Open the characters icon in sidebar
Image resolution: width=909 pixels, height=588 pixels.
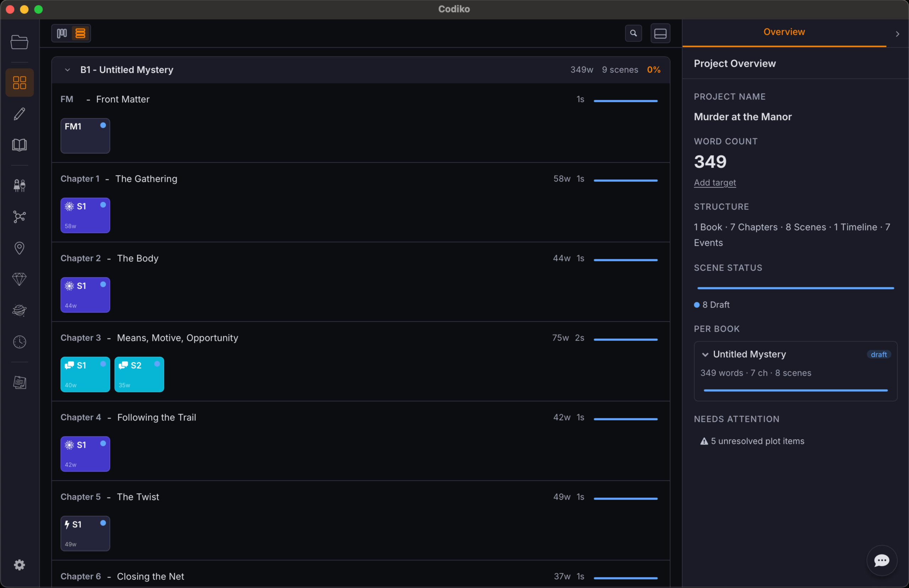point(20,186)
